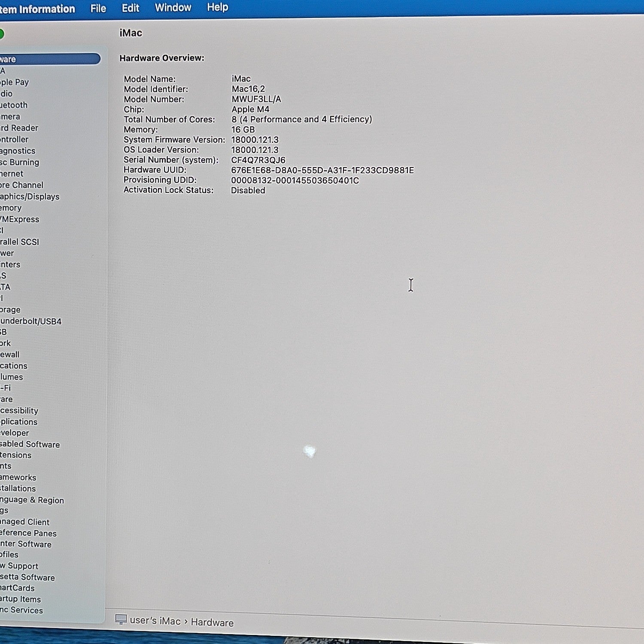Select Audio in the sidebar
Screen dimensions: 644x644
(x=6, y=94)
